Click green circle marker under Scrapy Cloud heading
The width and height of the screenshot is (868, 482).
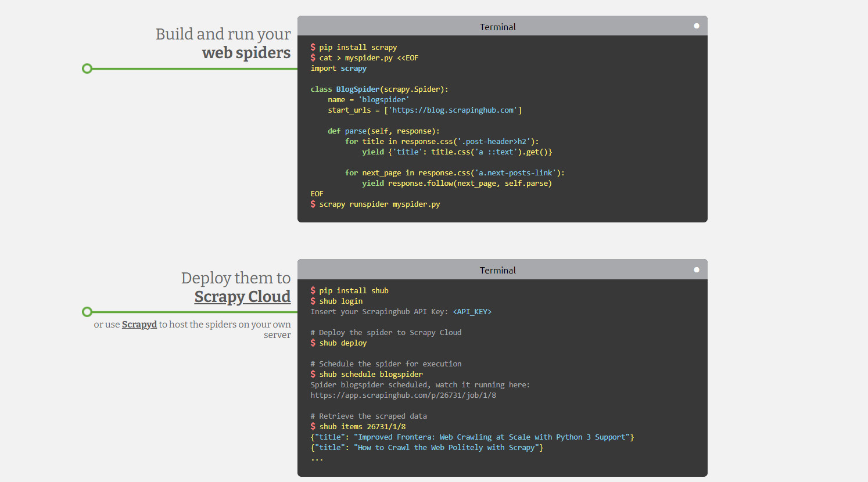pyautogui.click(x=87, y=312)
